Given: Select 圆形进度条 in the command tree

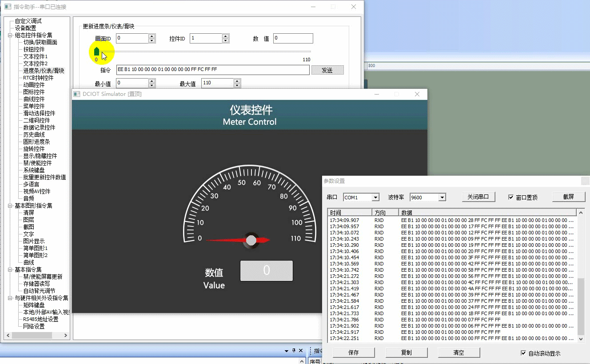Looking at the screenshot, I should [x=36, y=142].
